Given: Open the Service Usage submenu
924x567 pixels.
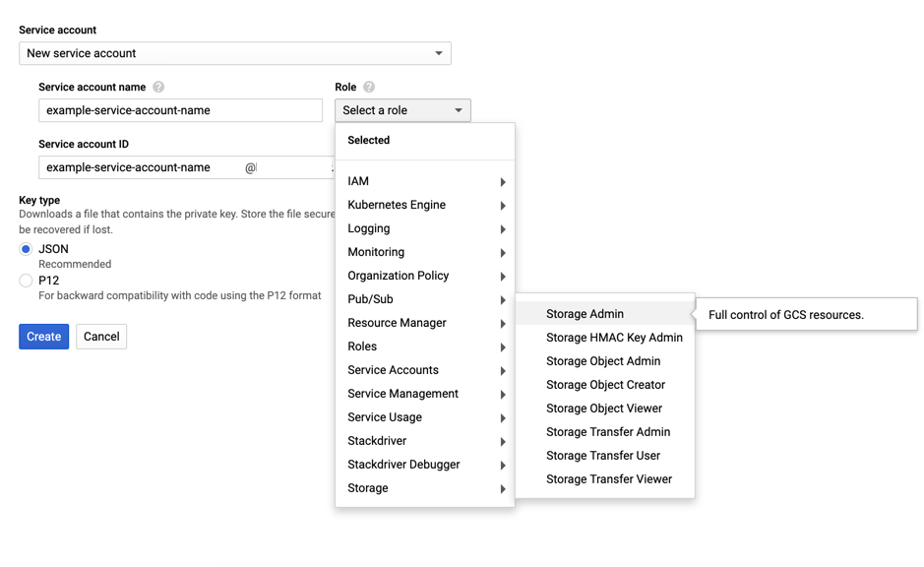Looking at the screenshot, I should click(x=425, y=417).
